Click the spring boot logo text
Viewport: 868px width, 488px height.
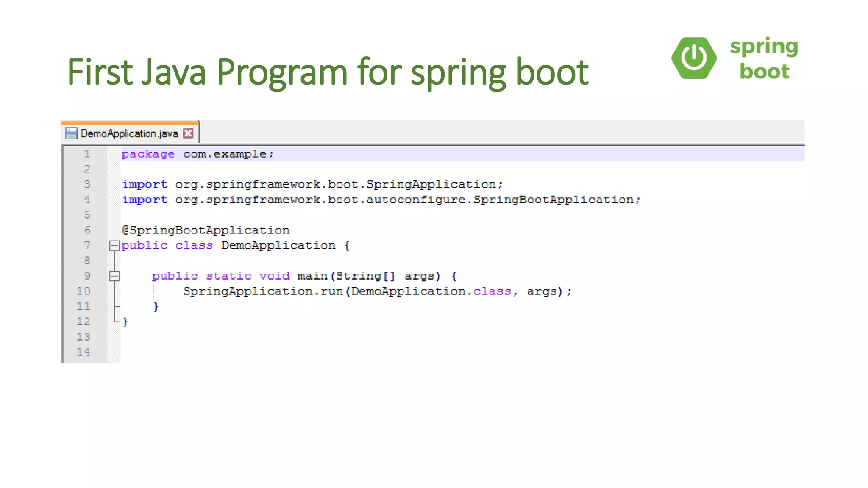click(764, 58)
